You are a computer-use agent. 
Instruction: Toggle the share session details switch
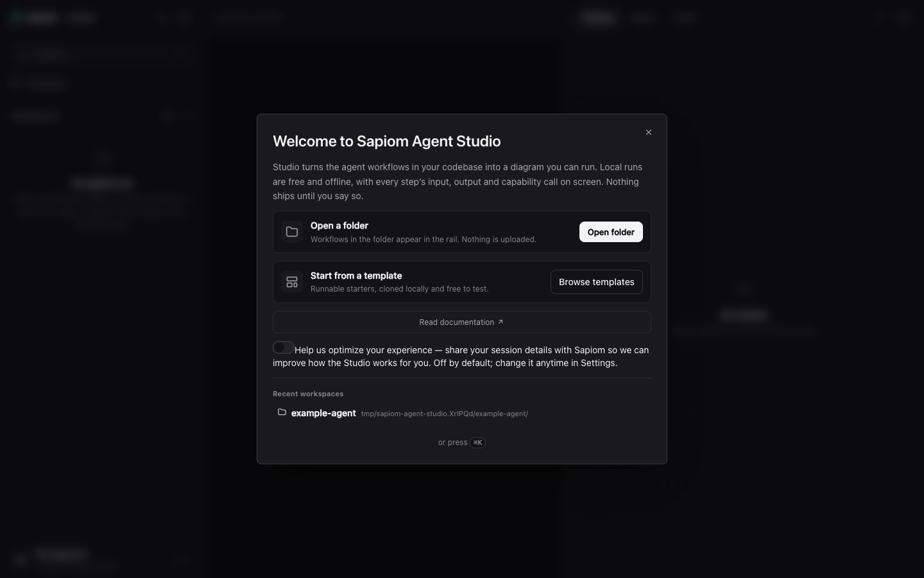coord(284,347)
